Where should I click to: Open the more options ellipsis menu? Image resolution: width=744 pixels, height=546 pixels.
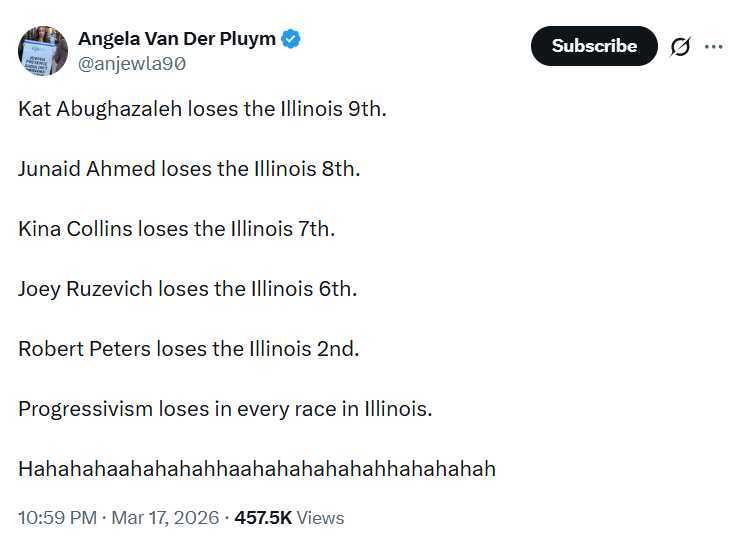pos(713,47)
